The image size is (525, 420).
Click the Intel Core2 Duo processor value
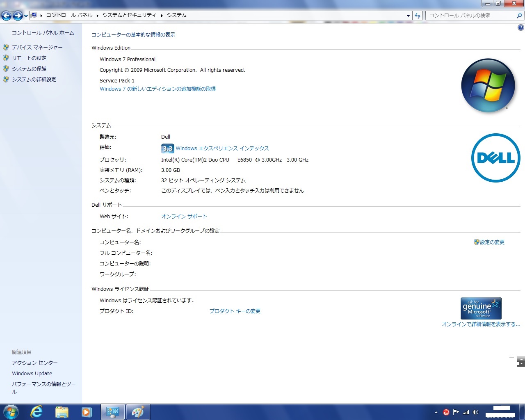[235, 160]
